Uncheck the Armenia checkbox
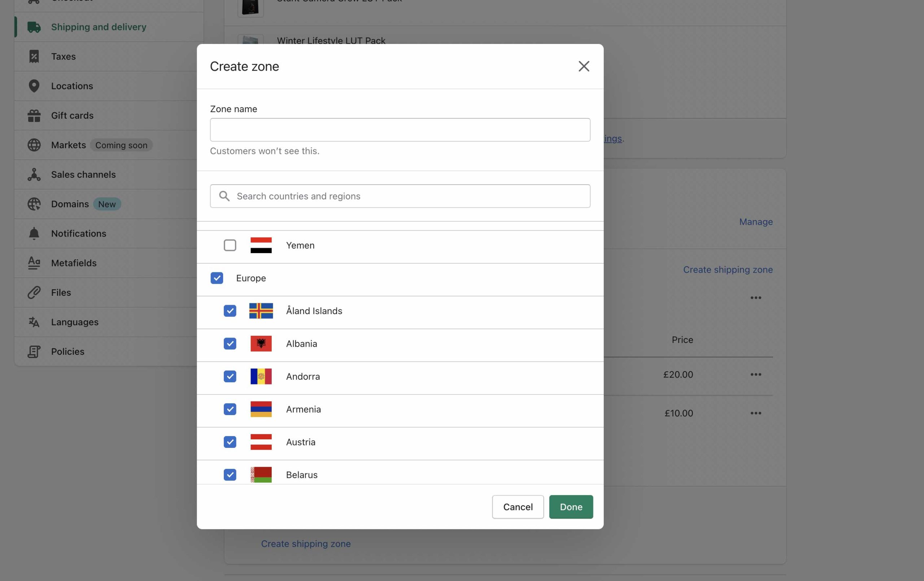 230,409
